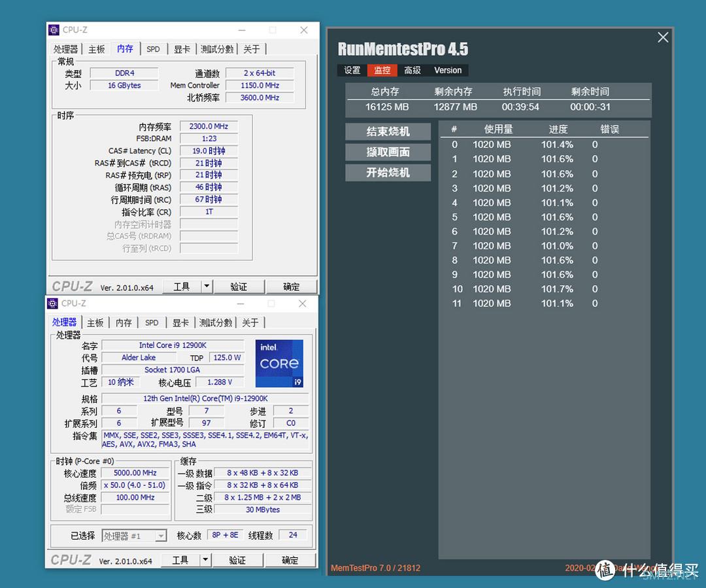Click 类型 field showing DDR4
This screenshot has width=706, height=588.
click(124, 73)
